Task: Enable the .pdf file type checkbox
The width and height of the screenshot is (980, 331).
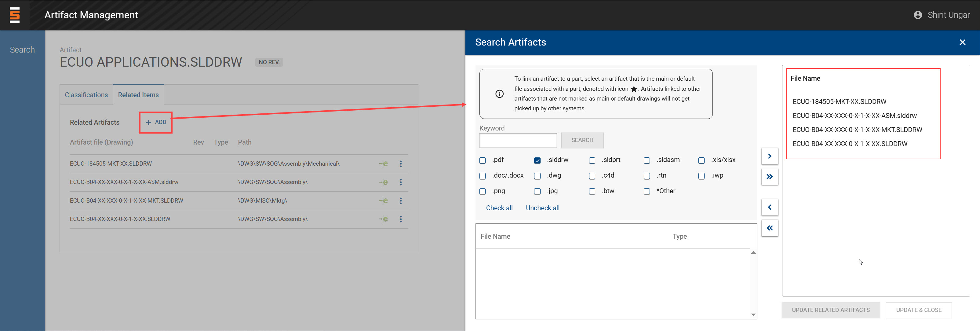Action: click(x=483, y=160)
